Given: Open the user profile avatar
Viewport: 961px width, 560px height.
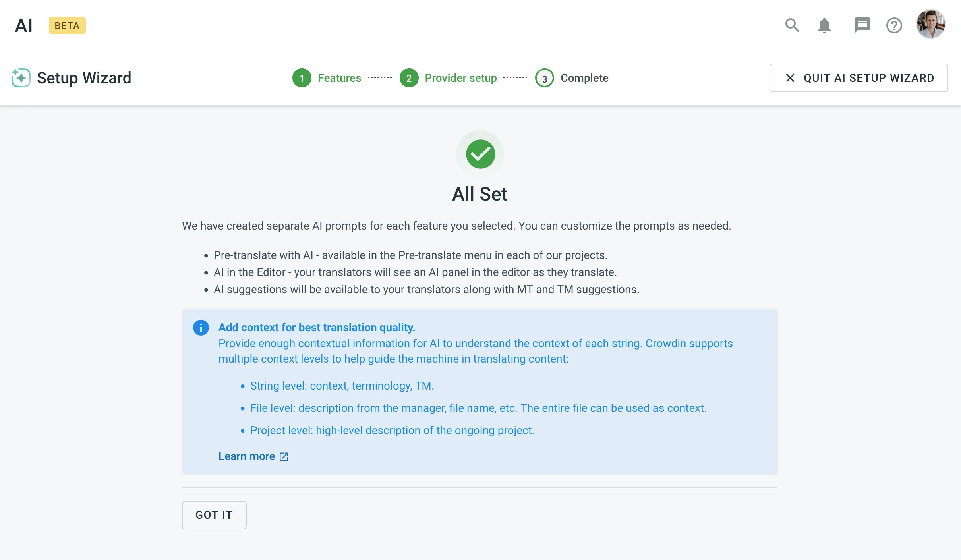Looking at the screenshot, I should (x=931, y=24).
